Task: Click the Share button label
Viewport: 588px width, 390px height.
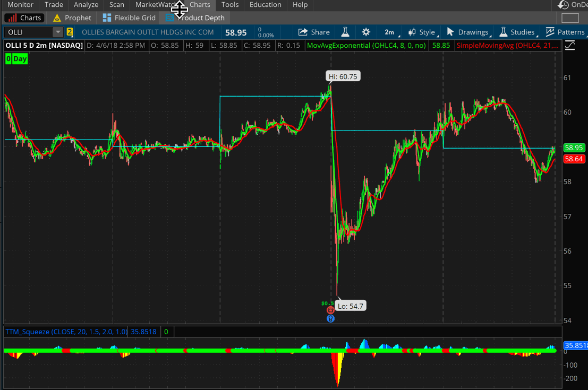Action: pos(320,32)
